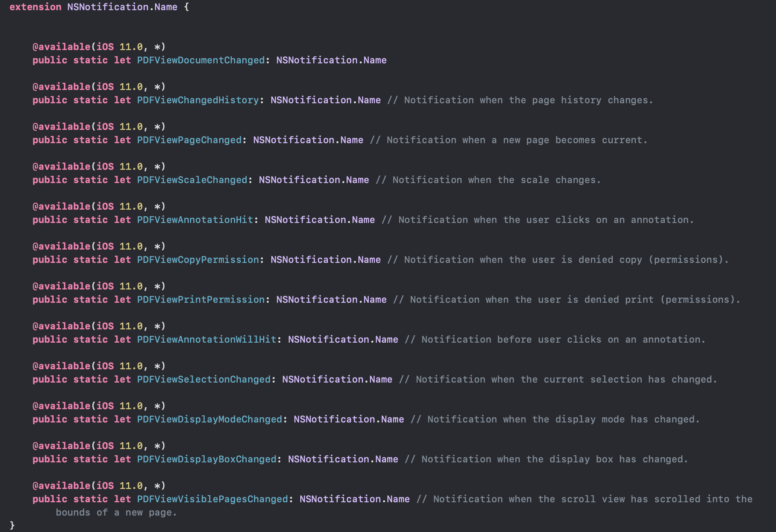Click PDFViewAnnotationHit constant name
The image size is (776, 532).
pos(195,220)
